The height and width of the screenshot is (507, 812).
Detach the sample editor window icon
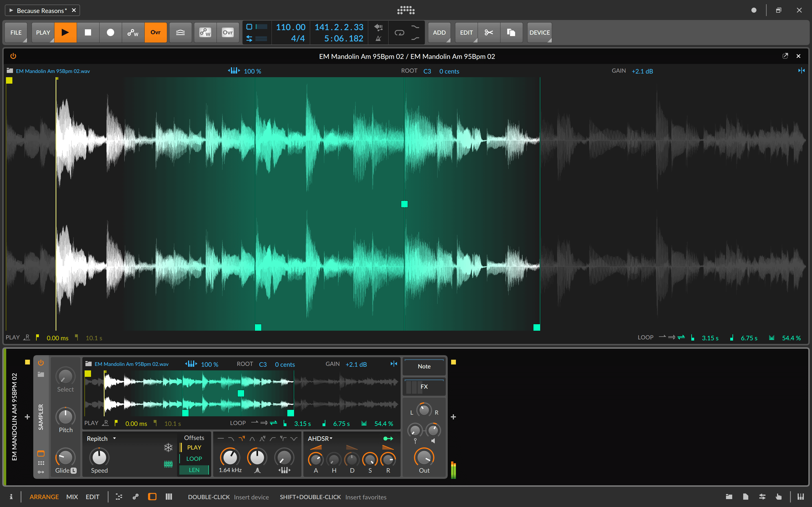tap(785, 56)
